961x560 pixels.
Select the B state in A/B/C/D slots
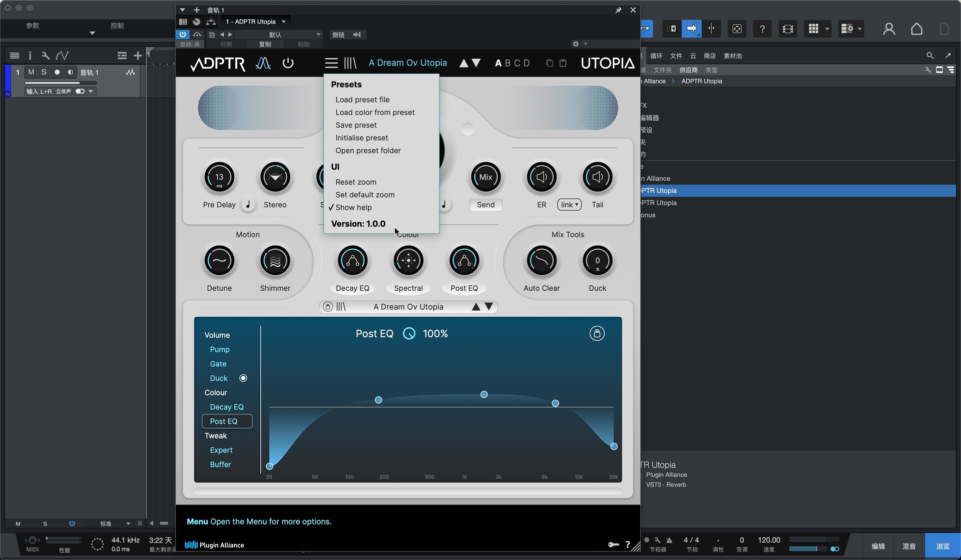508,63
